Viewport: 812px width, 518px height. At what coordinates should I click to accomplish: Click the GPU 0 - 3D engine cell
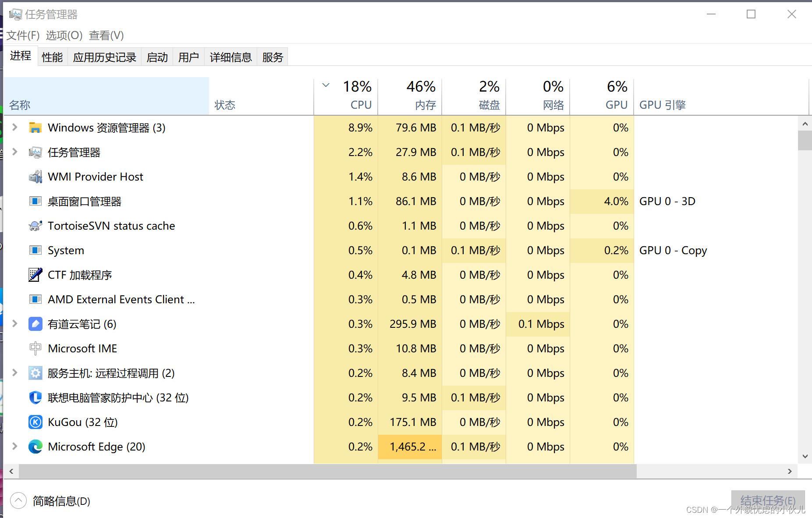[x=667, y=201]
